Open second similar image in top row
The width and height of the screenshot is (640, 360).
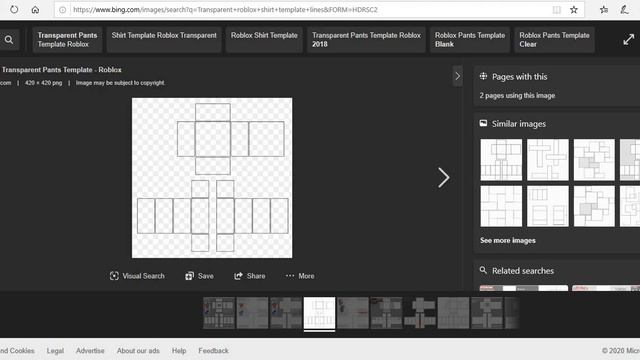[548, 160]
